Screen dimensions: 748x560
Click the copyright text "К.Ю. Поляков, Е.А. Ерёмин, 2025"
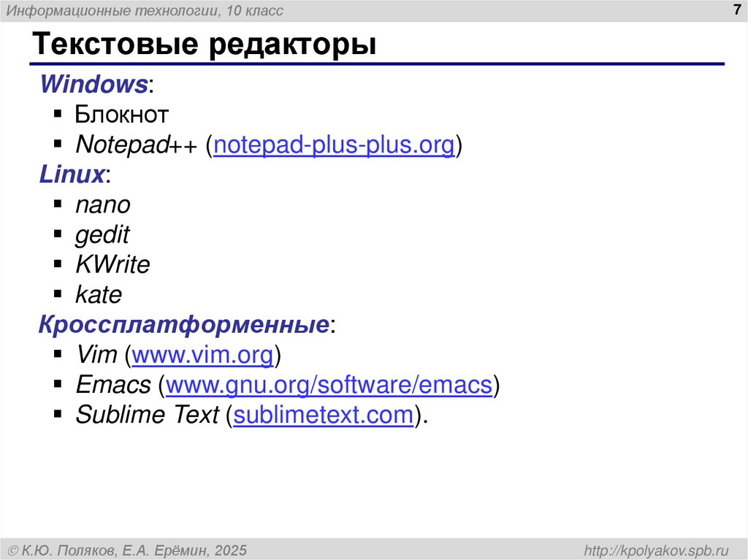click(134, 551)
